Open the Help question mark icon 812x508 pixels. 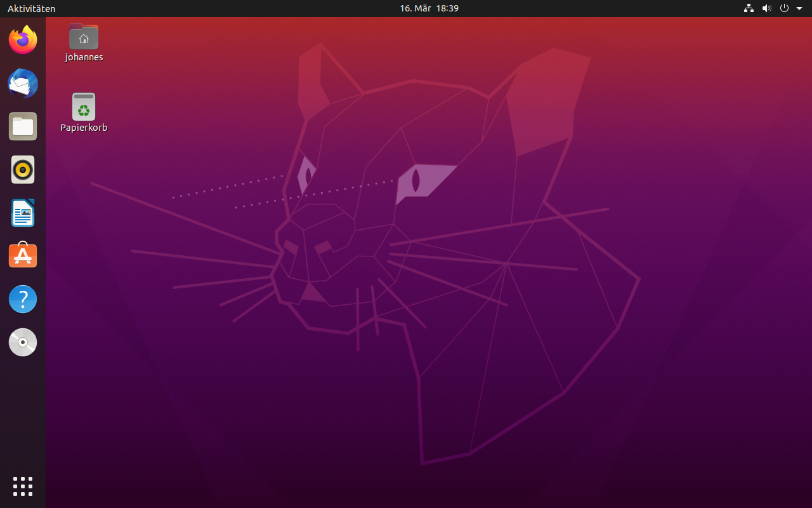pyautogui.click(x=23, y=299)
